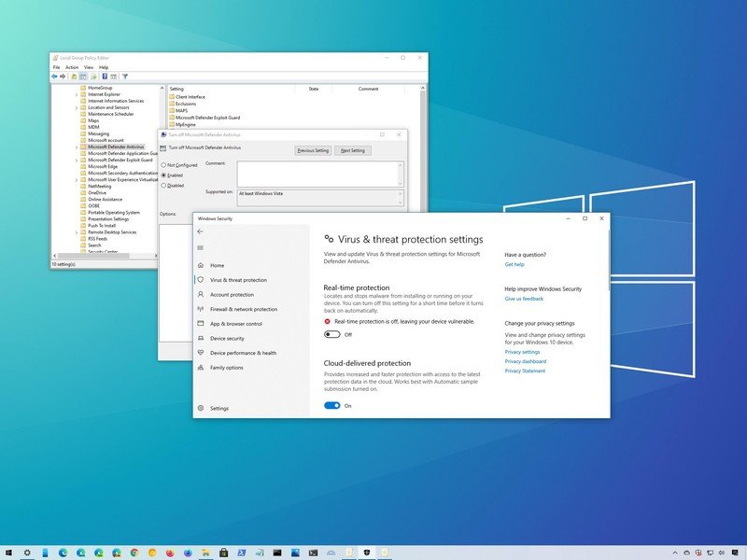Expand the Microsoft Defender Exploit Guard tree node
Image resolution: width=747 pixels, height=560 pixels.
click(77, 161)
